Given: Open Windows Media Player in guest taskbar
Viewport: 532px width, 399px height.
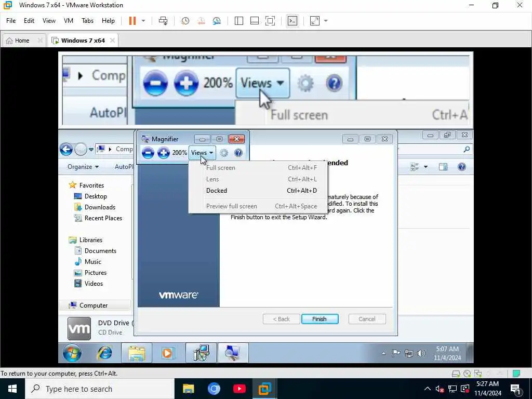Looking at the screenshot, I should pos(167,353).
